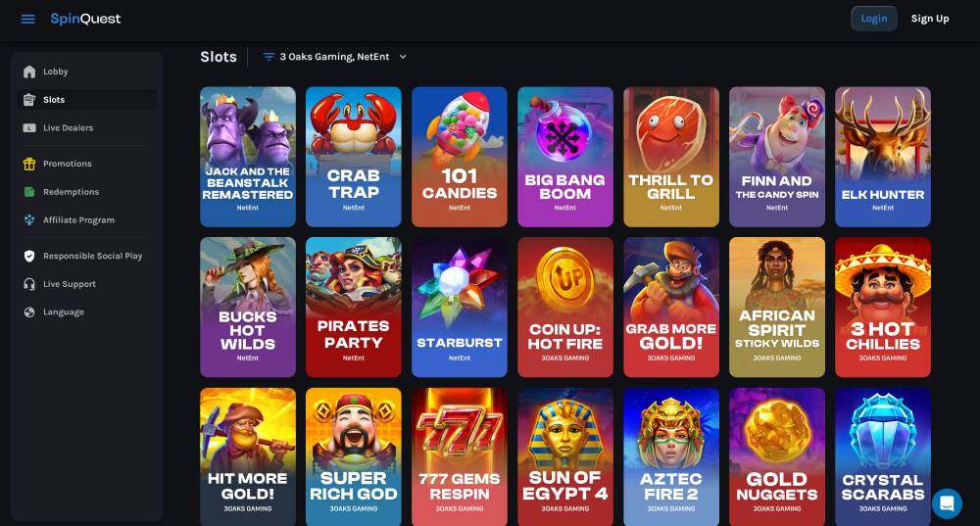The height and width of the screenshot is (526, 980).
Task: Open the Starburst game thumbnail
Action: pyautogui.click(x=460, y=307)
